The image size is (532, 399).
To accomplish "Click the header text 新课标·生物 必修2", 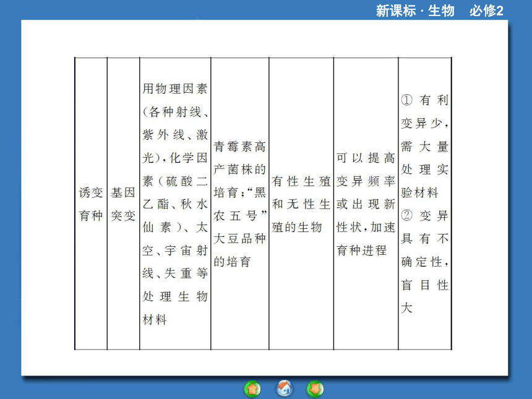I will coord(439,11).
